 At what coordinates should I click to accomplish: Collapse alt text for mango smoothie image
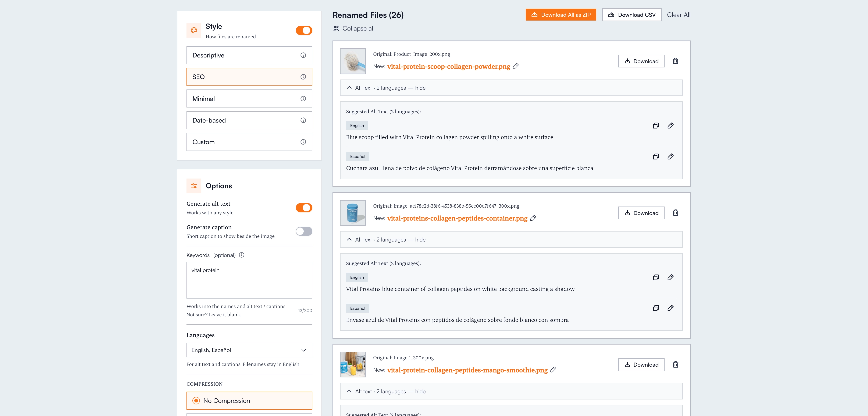(x=511, y=391)
